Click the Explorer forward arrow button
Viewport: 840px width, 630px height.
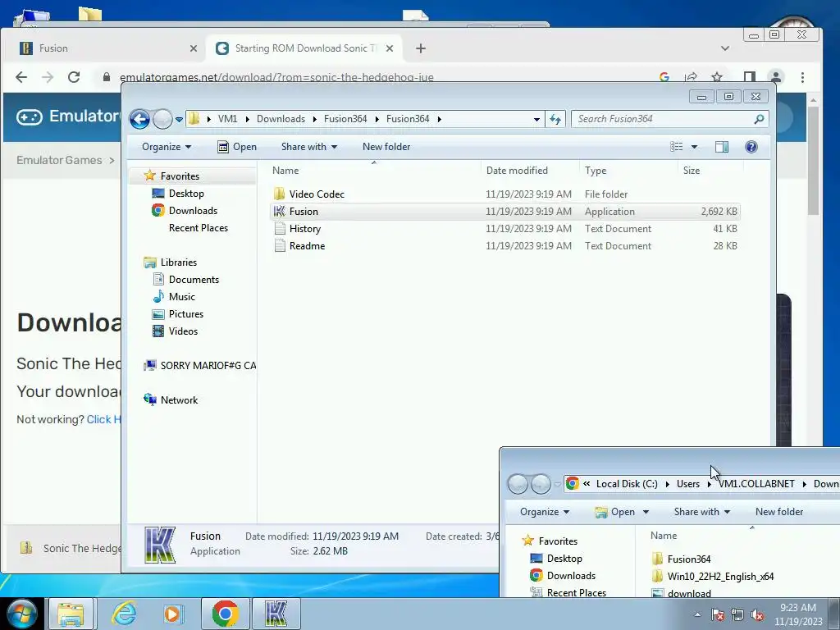(162, 119)
